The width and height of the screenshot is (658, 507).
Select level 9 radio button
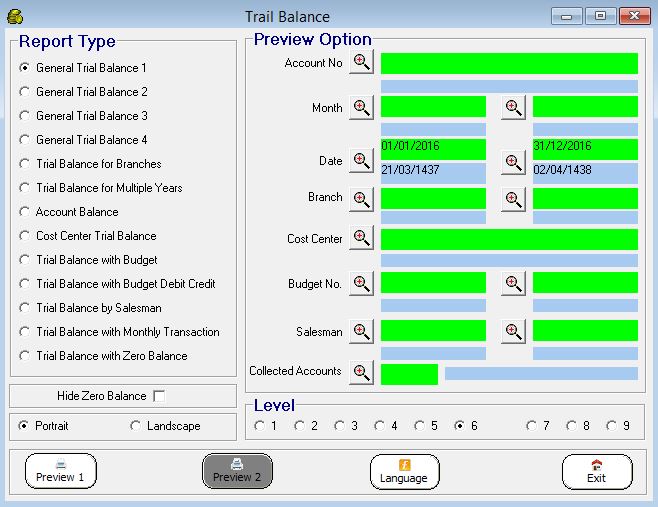[612, 426]
